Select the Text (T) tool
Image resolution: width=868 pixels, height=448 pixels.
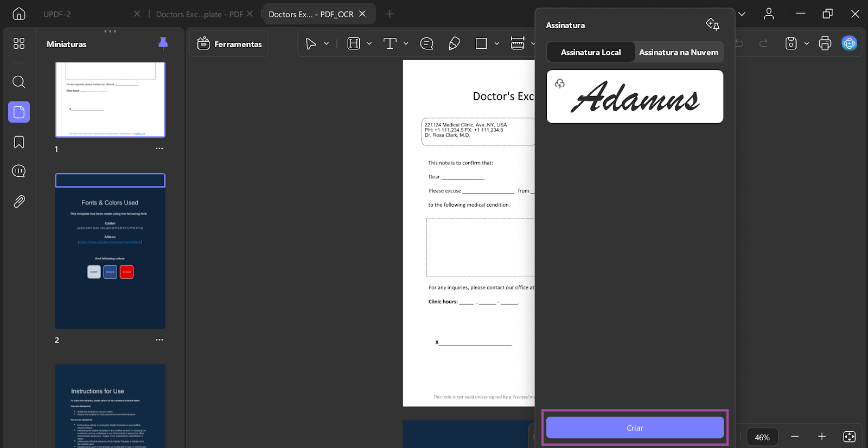pyautogui.click(x=390, y=44)
